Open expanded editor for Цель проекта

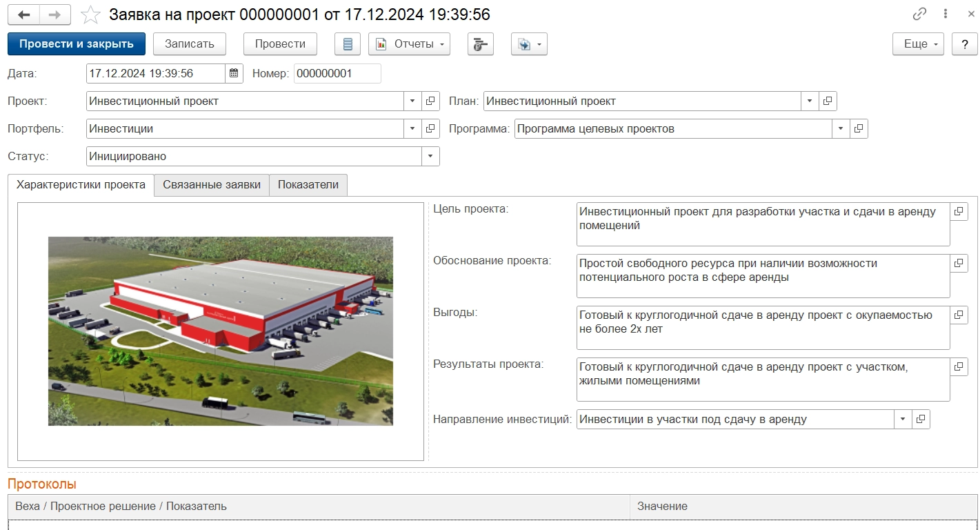959,212
